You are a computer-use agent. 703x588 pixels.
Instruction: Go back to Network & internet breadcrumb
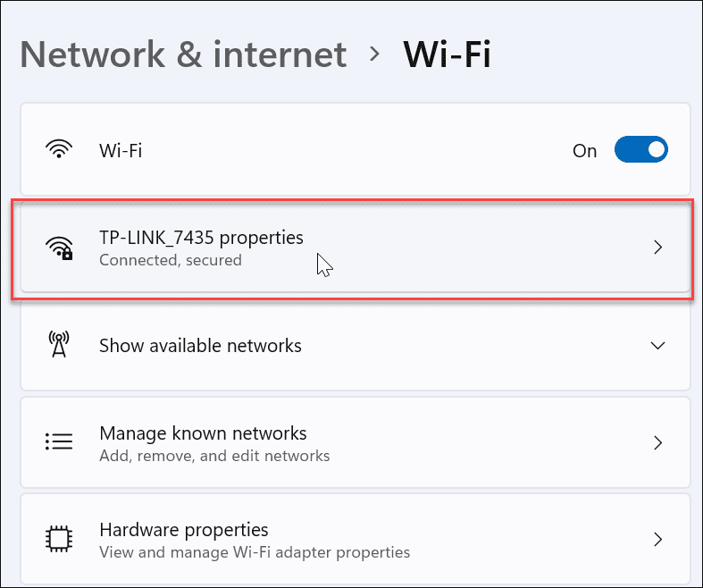(x=183, y=55)
